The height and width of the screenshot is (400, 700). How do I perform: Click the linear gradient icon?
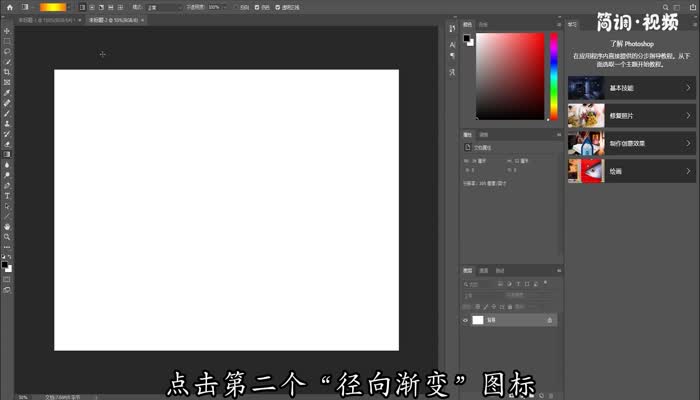(81, 7)
